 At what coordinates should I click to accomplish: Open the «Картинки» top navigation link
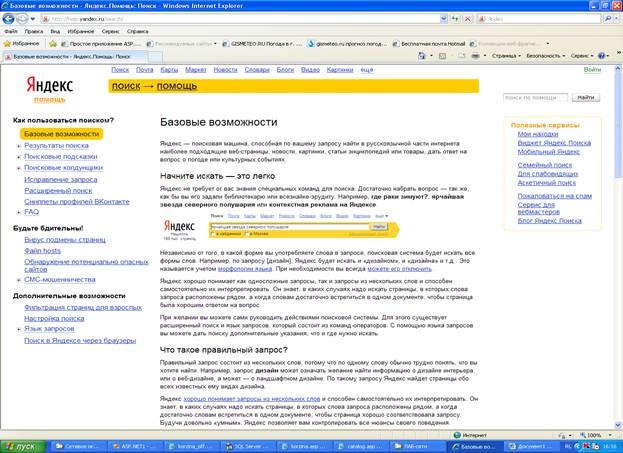[340, 70]
